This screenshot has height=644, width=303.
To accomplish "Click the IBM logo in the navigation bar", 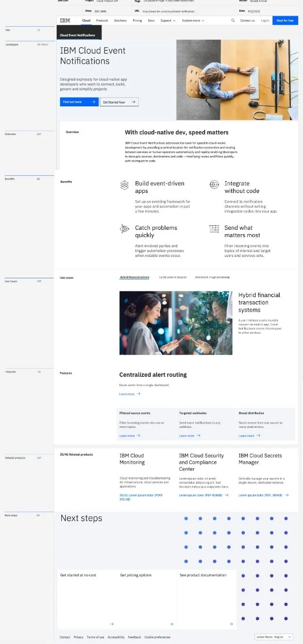I will [x=65, y=20].
